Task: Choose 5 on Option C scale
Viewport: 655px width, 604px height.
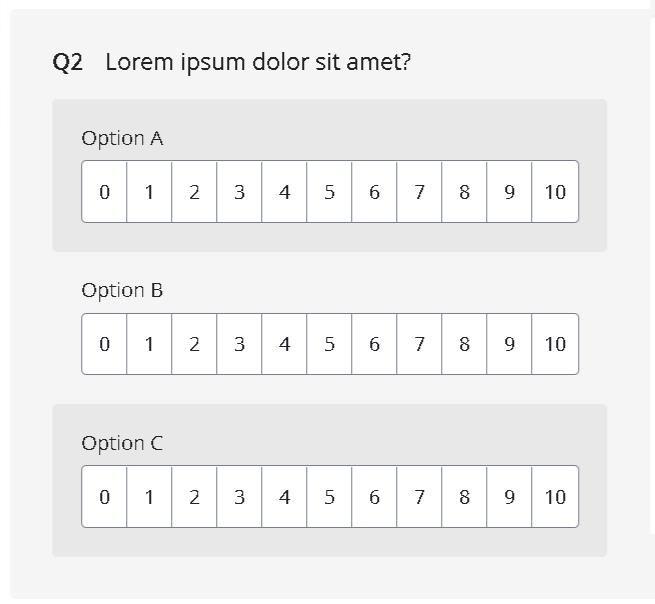Action: [329, 497]
